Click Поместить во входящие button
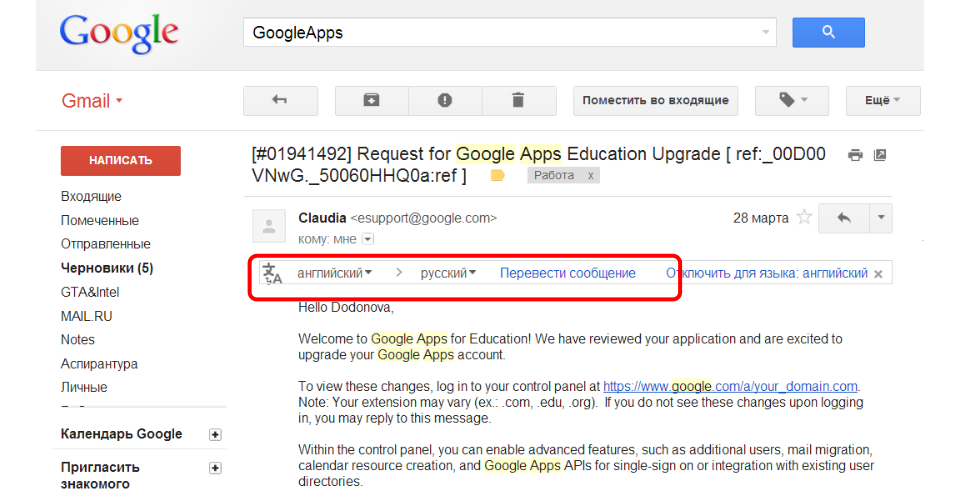The height and width of the screenshot is (496, 960). (655, 100)
